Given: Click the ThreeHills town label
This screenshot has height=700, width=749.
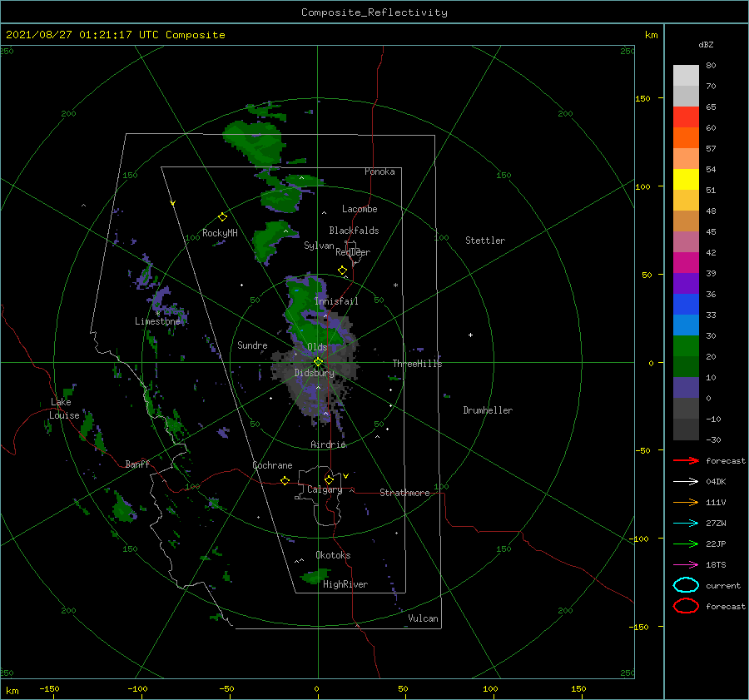Looking at the screenshot, I should pos(418,364).
